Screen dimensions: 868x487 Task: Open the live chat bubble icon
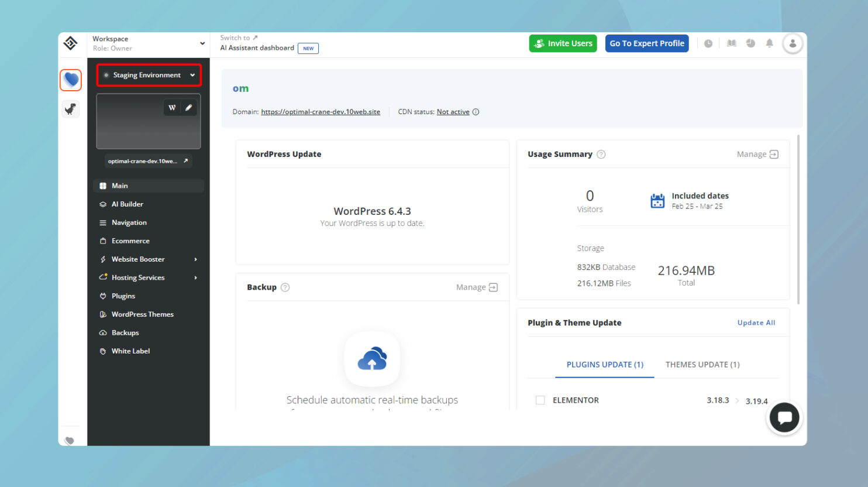[x=784, y=418]
